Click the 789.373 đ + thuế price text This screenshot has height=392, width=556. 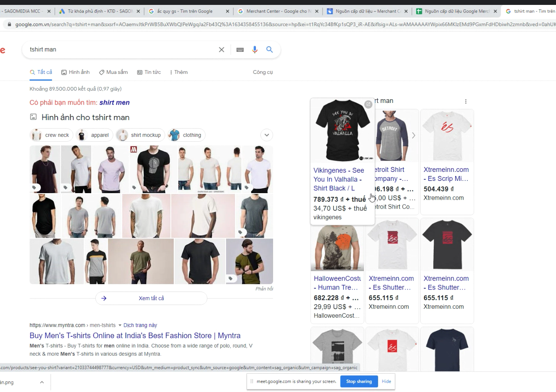tap(340, 199)
